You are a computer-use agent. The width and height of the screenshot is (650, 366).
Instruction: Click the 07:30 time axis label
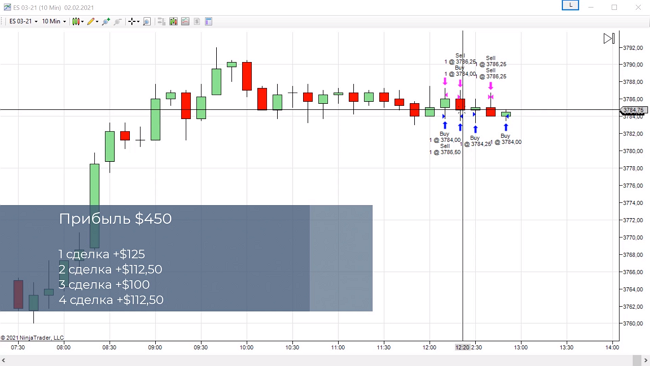(18, 347)
